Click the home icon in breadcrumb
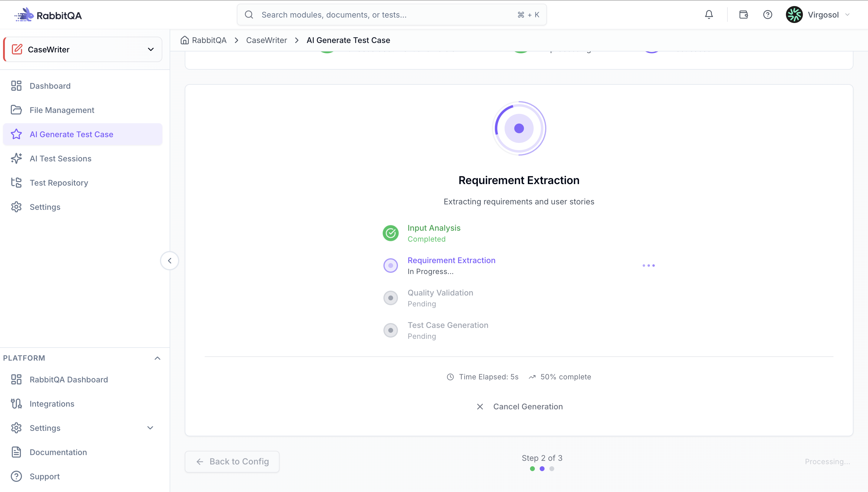Screen dimensions: 868x492 (x=184, y=40)
